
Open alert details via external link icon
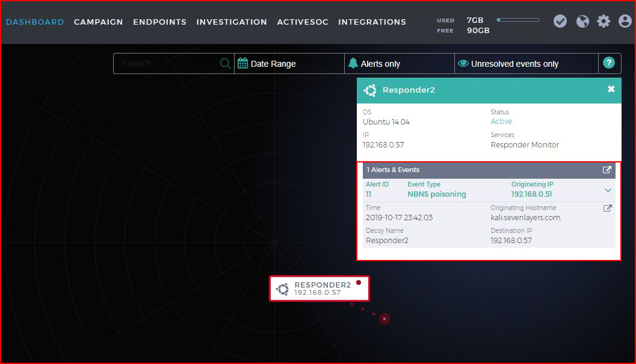pyautogui.click(x=607, y=208)
